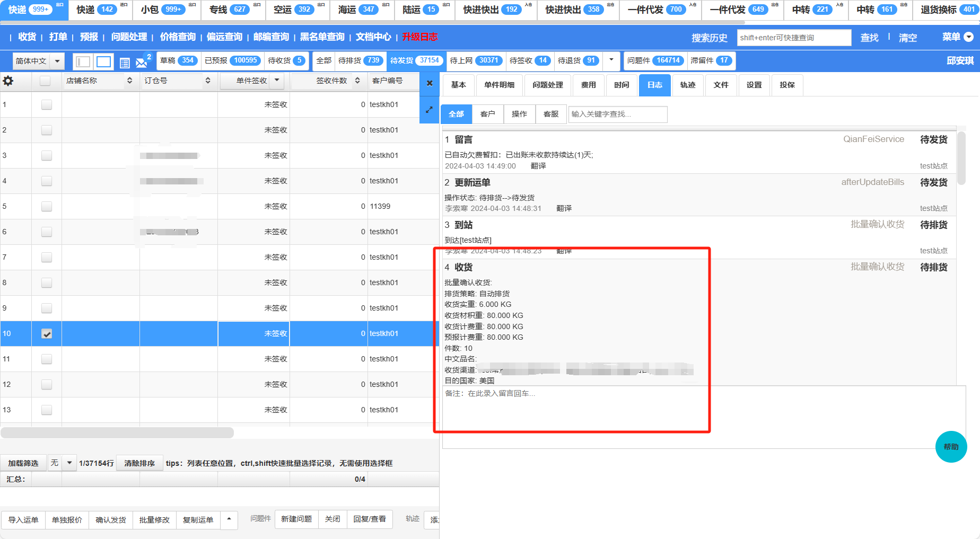Switch to the 轨迹 tab
This screenshot has height=539, width=980.
click(688, 85)
